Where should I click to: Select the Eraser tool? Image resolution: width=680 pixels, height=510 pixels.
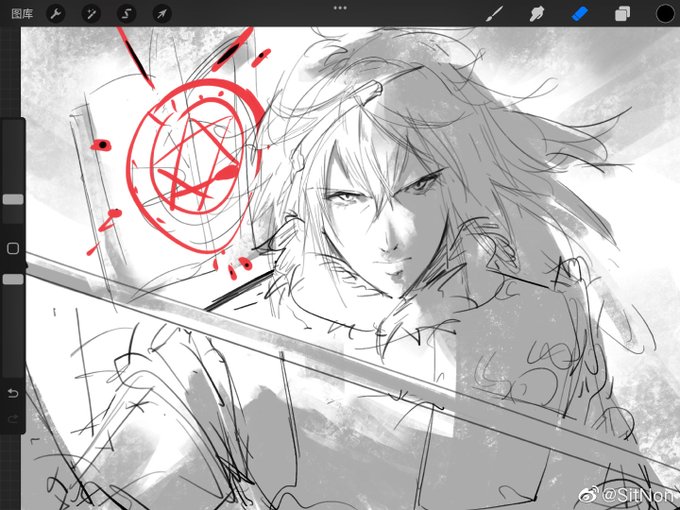(580, 14)
